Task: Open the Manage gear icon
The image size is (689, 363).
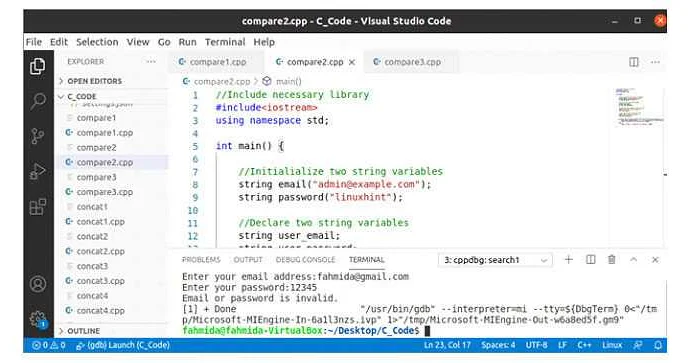Action: click(x=38, y=319)
